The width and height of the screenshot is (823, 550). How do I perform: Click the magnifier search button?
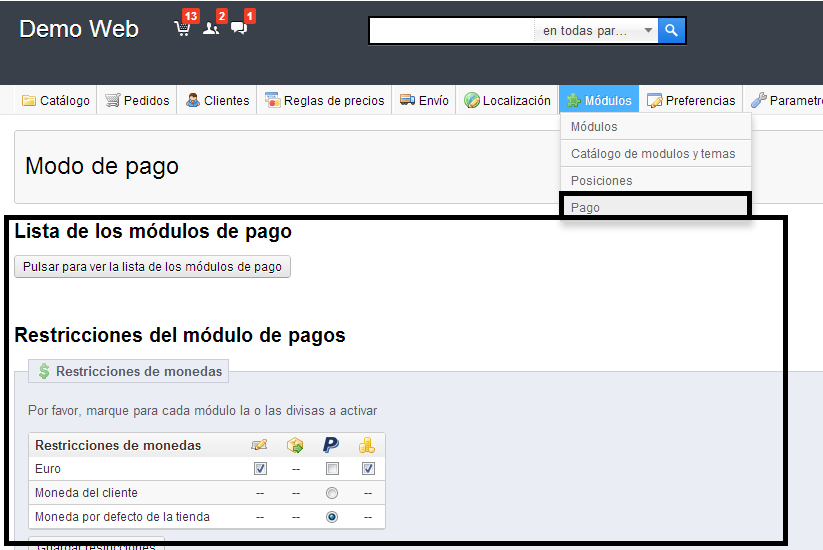click(x=671, y=30)
